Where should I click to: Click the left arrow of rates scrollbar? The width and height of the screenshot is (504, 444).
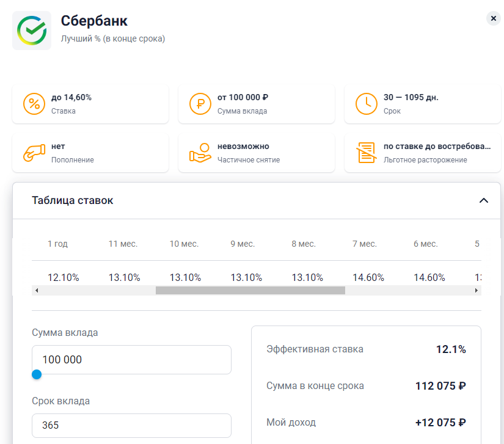click(37, 291)
